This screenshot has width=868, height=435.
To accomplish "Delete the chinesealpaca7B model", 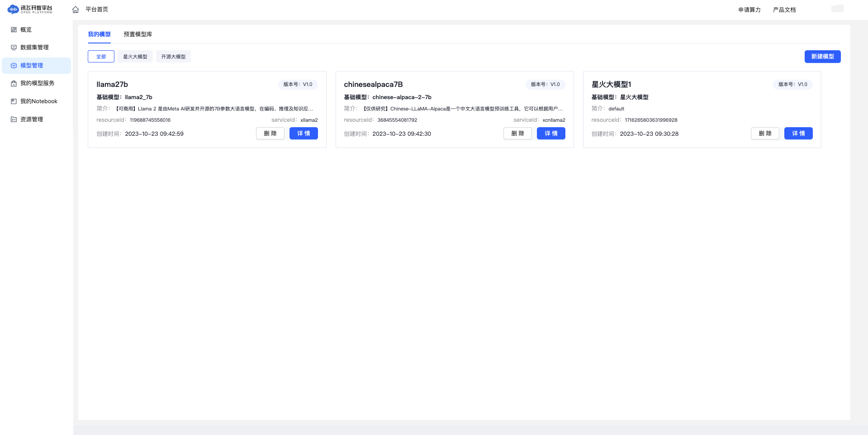I will pyautogui.click(x=517, y=134).
